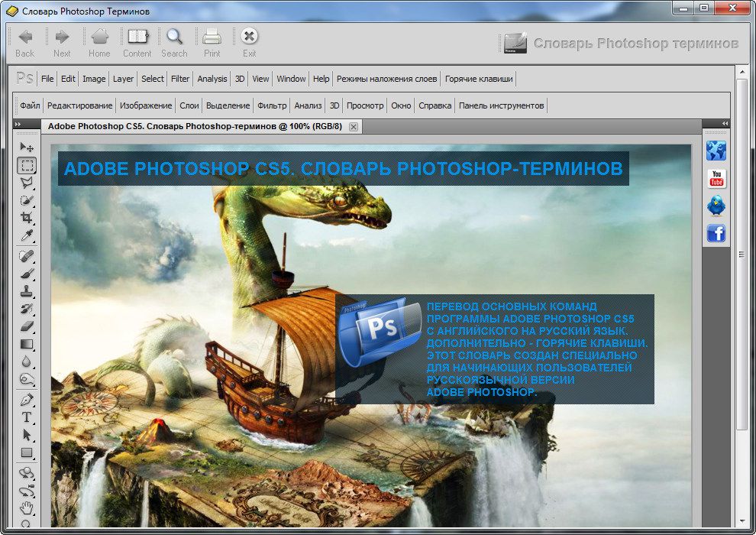Select the Pen tool

tap(27, 400)
